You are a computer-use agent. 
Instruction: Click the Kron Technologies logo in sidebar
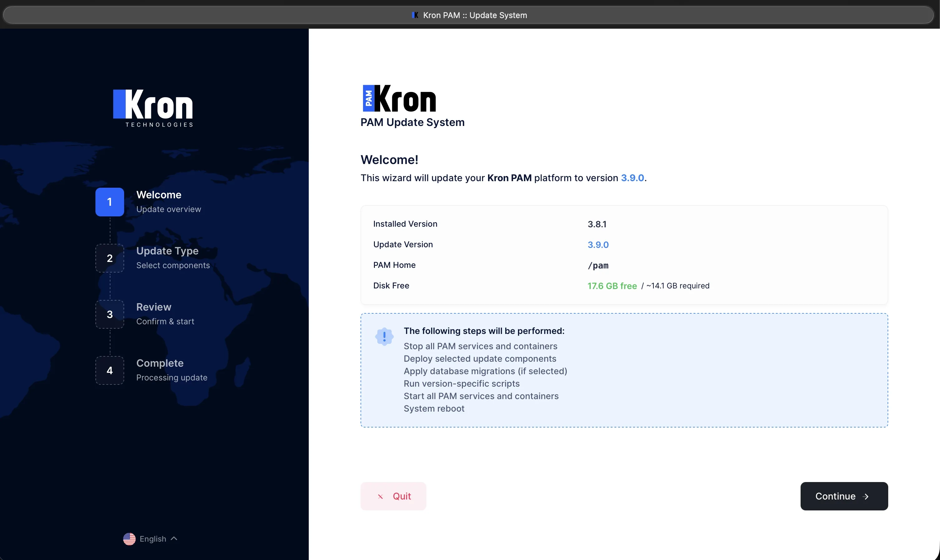point(153,108)
